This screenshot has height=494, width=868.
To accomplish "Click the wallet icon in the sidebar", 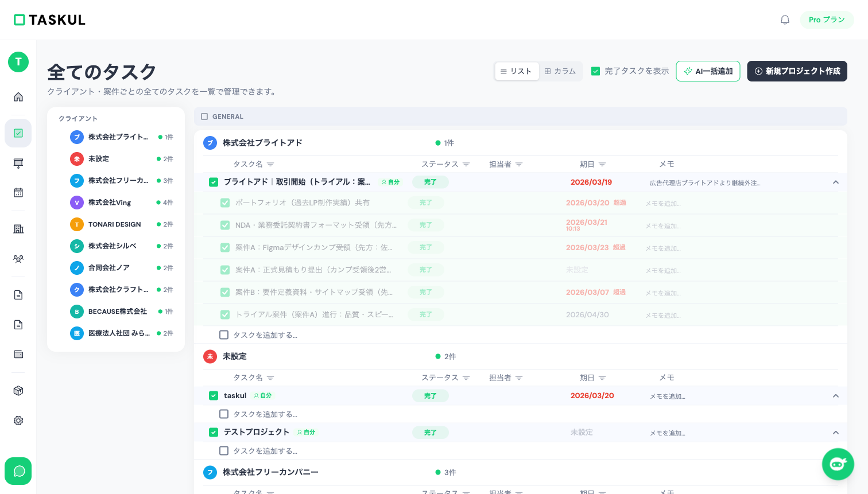I will click(18, 354).
